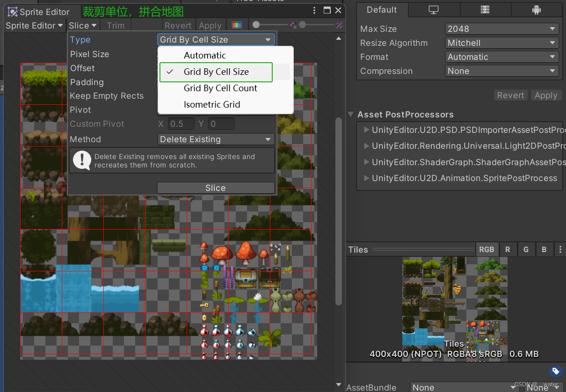Click the info icon in the Delete Existing notice
Screen dimensions: 566x392
click(82, 160)
